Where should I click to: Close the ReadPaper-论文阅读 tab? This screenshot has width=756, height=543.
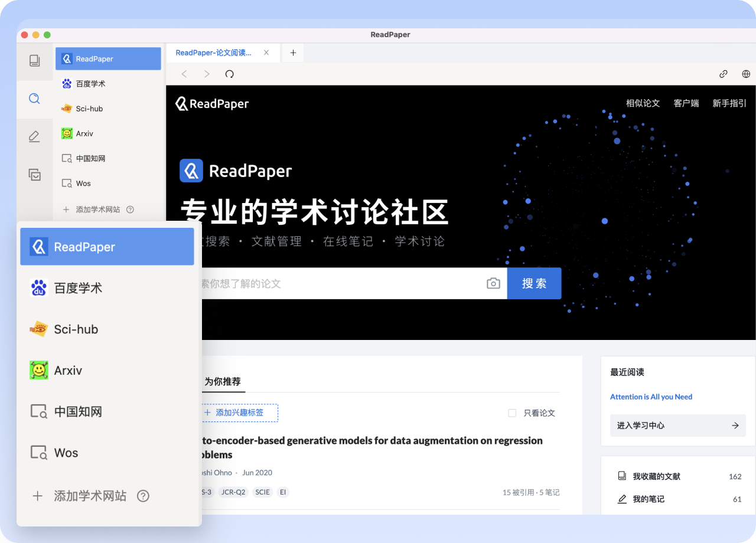coord(266,53)
